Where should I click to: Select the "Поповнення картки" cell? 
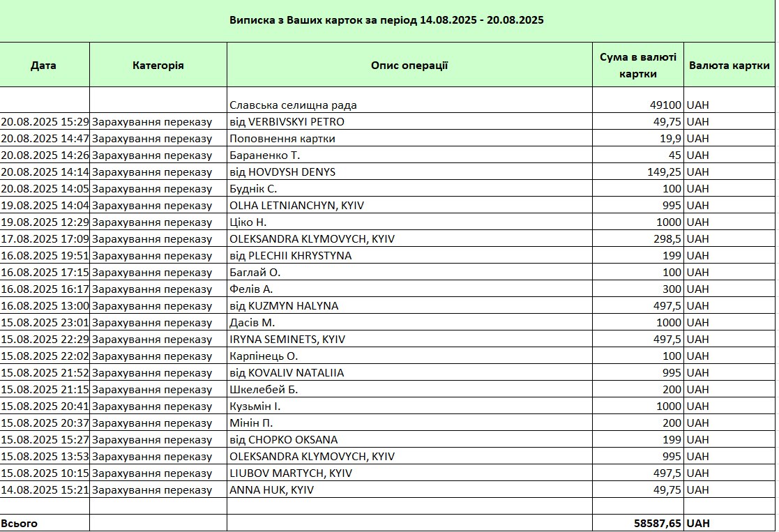tap(282, 139)
